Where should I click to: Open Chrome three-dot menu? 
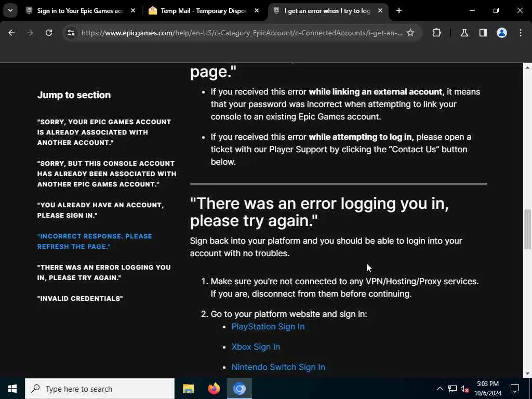[x=521, y=33]
